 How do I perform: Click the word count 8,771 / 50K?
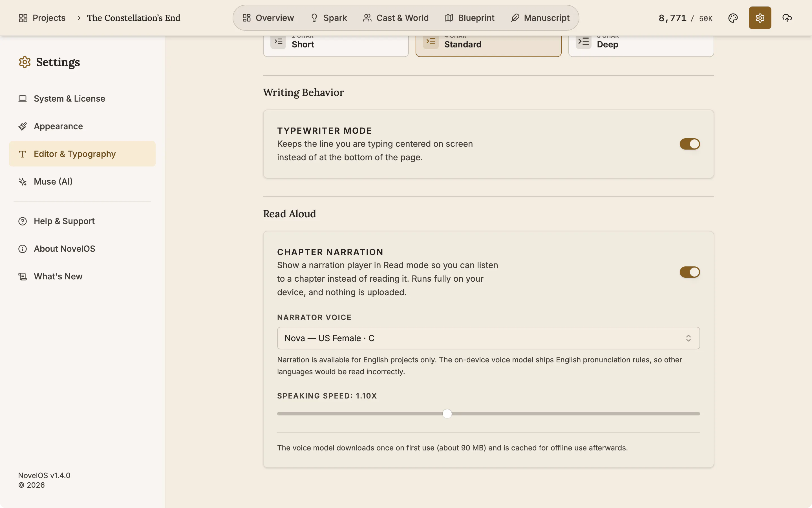685,18
